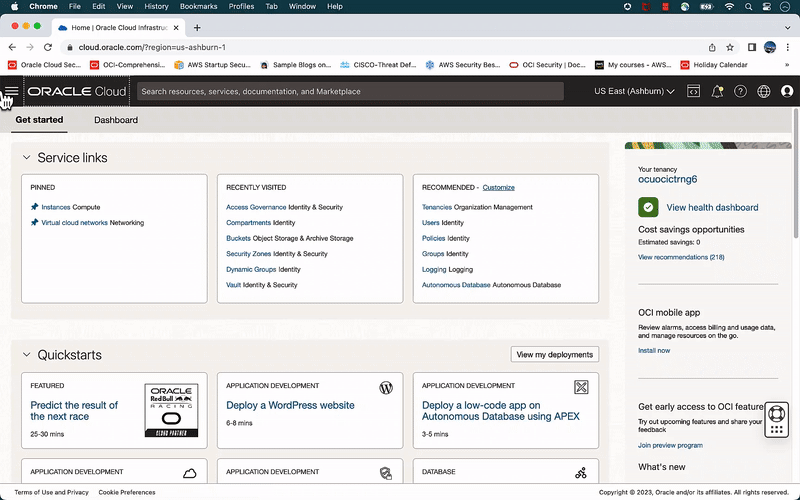The image size is (800, 500).
Task: Open a new browser tab
Action: click(197, 28)
